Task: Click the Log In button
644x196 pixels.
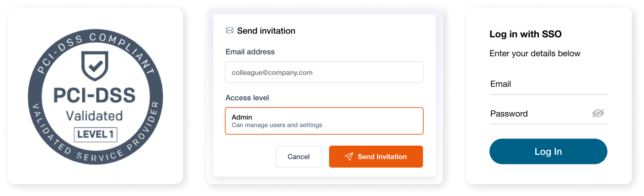Action: tap(548, 152)
